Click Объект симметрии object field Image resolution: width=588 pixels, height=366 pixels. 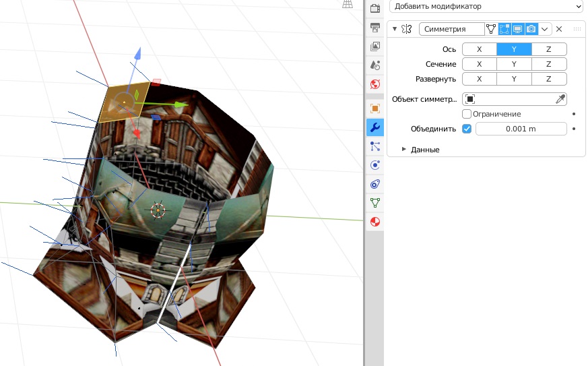[509, 99]
